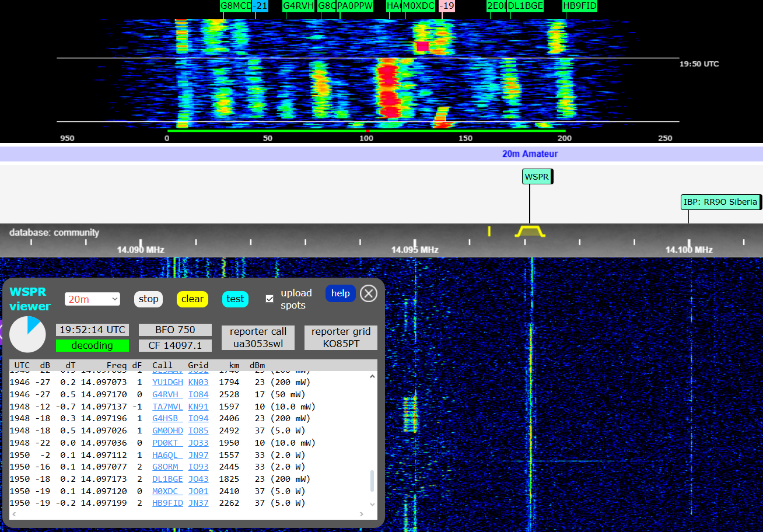The height and width of the screenshot is (532, 763).
Task: Select the M0XDC marker above the waterfall
Action: 418,6
